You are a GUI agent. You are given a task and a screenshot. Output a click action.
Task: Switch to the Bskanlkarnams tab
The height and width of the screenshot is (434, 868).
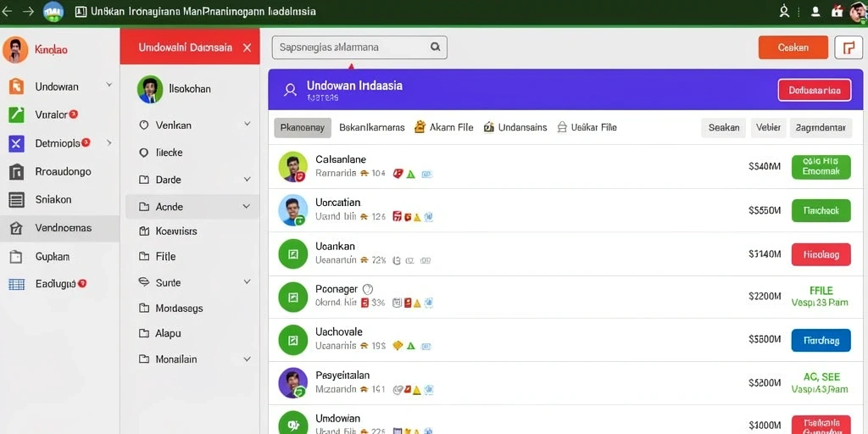371,127
